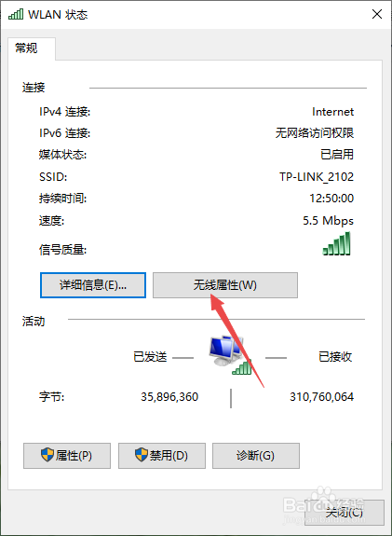This screenshot has height=536, width=392.
Task: Click the IPv6 无网络访问权限 status text
Action: 315,133
